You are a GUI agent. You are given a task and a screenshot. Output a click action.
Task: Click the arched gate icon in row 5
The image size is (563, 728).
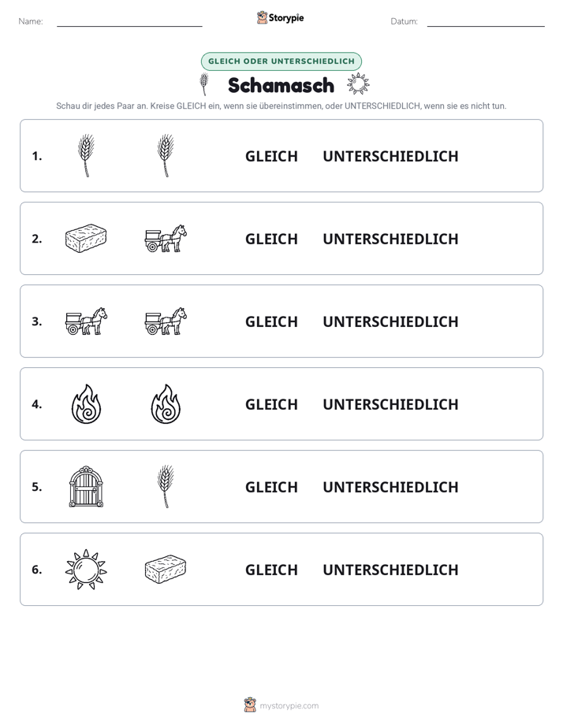coord(86,487)
